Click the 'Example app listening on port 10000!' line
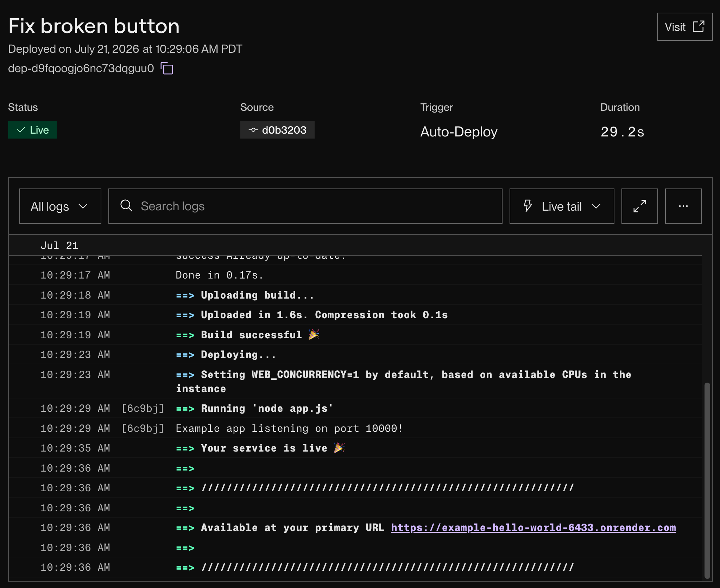The width and height of the screenshot is (720, 588). click(355, 428)
